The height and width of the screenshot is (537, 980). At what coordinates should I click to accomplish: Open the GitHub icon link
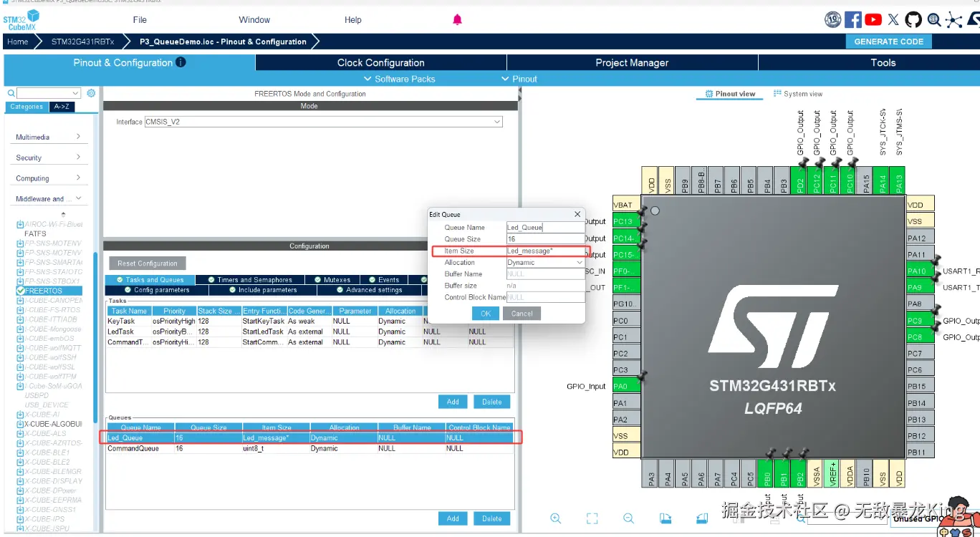point(913,20)
